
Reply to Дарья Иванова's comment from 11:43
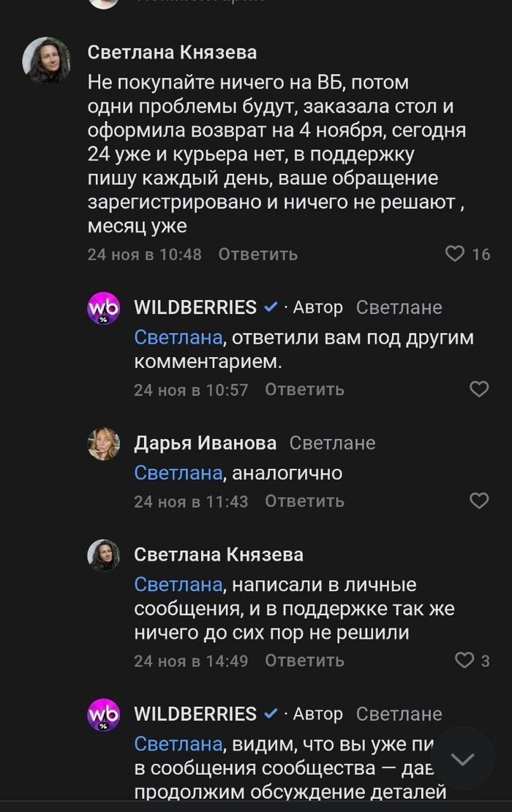pyautogui.click(x=304, y=502)
